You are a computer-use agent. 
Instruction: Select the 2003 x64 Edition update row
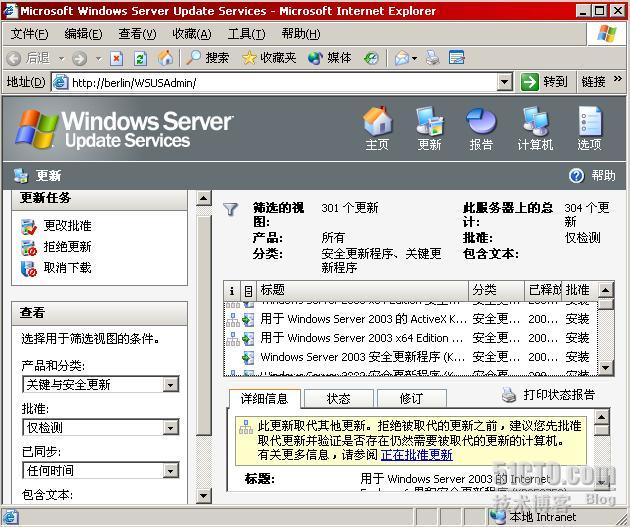(x=410, y=338)
